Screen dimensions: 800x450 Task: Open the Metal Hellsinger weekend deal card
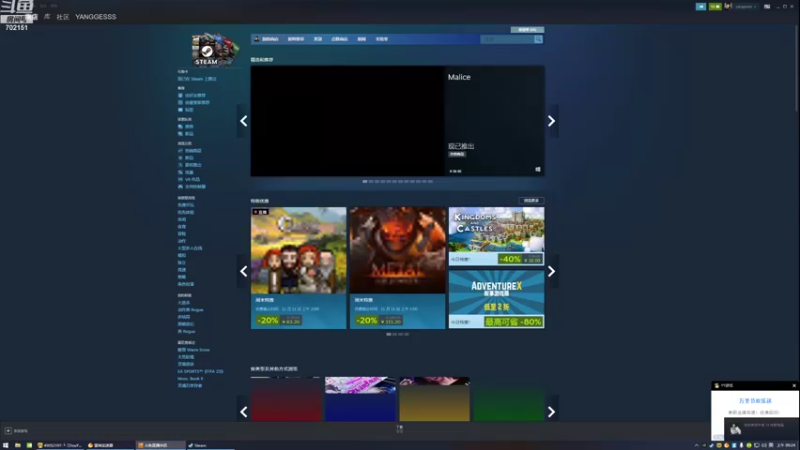[397, 268]
